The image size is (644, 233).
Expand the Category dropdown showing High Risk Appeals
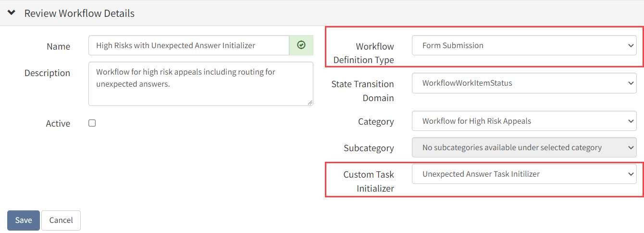[524, 121]
